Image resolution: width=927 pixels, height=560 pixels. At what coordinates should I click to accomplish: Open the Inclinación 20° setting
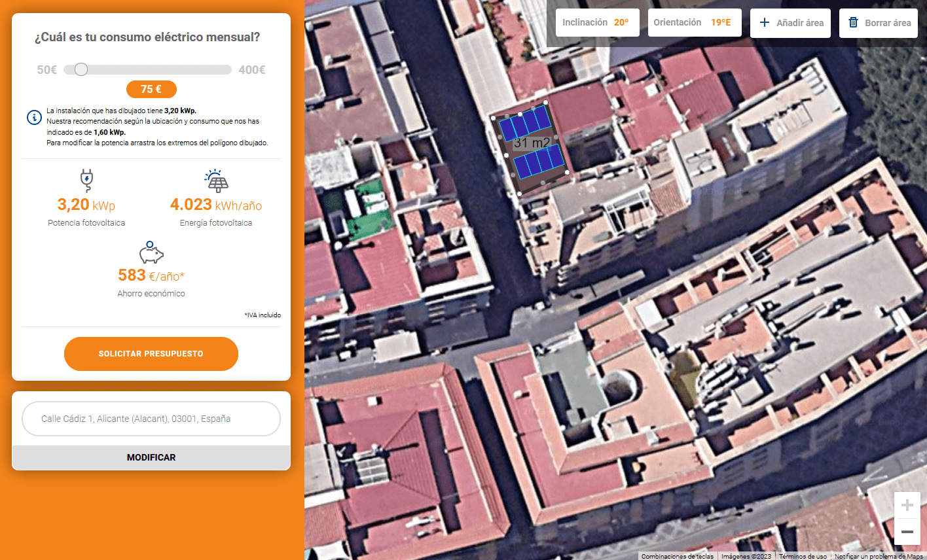[597, 22]
